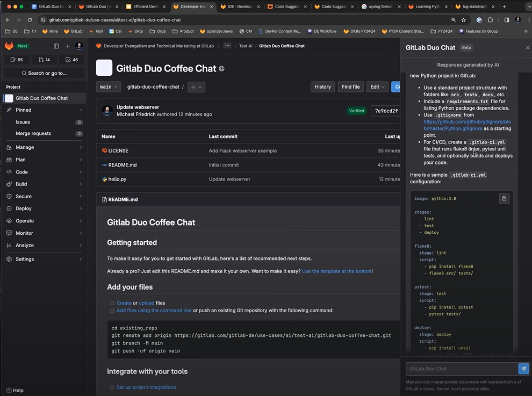Open the user avatar menu in sidebar
This screenshot has width=532, height=396.
(x=79, y=46)
